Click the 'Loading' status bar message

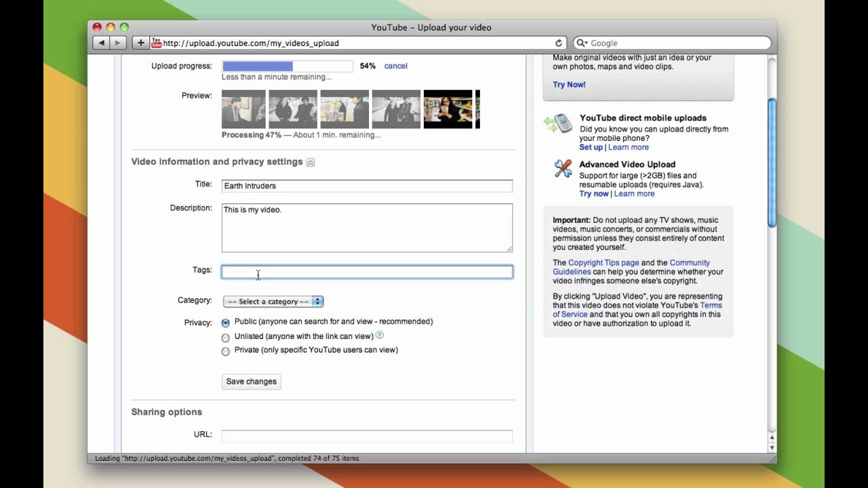click(x=227, y=458)
